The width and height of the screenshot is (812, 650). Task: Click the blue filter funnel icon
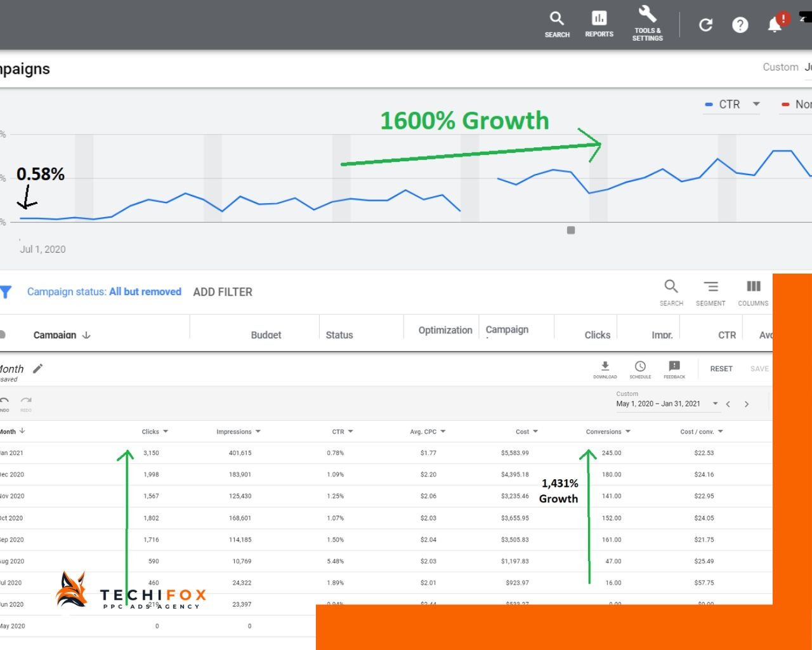click(x=6, y=292)
